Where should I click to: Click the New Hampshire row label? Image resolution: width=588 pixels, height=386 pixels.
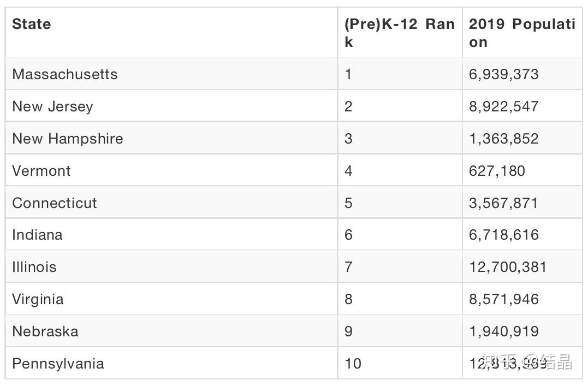point(67,139)
